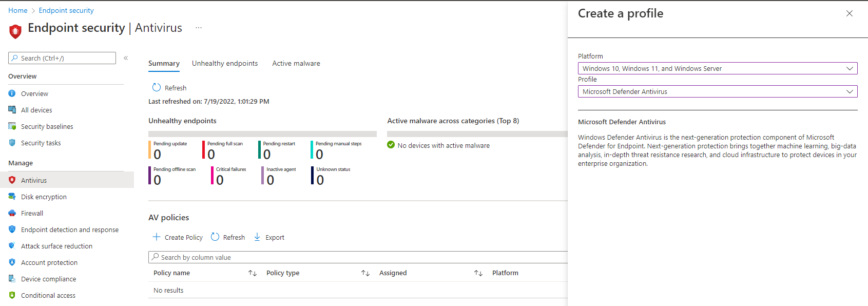Click the Firewall icon
The image size is (868, 306).
(x=12, y=213)
